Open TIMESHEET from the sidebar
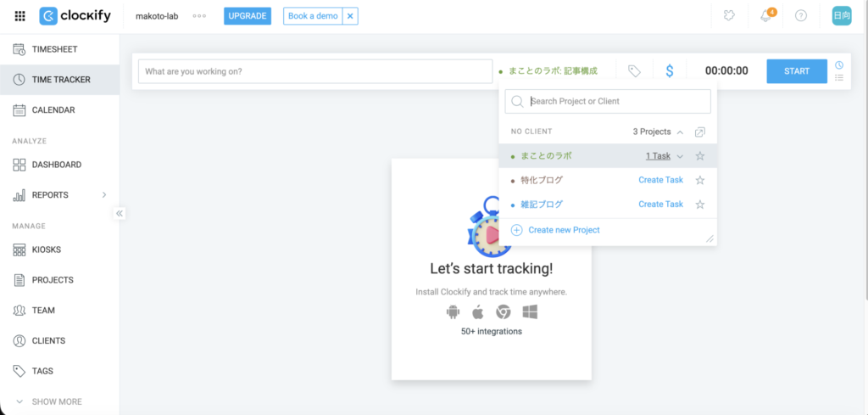The height and width of the screenshot is (415, 868). [54, 49]
